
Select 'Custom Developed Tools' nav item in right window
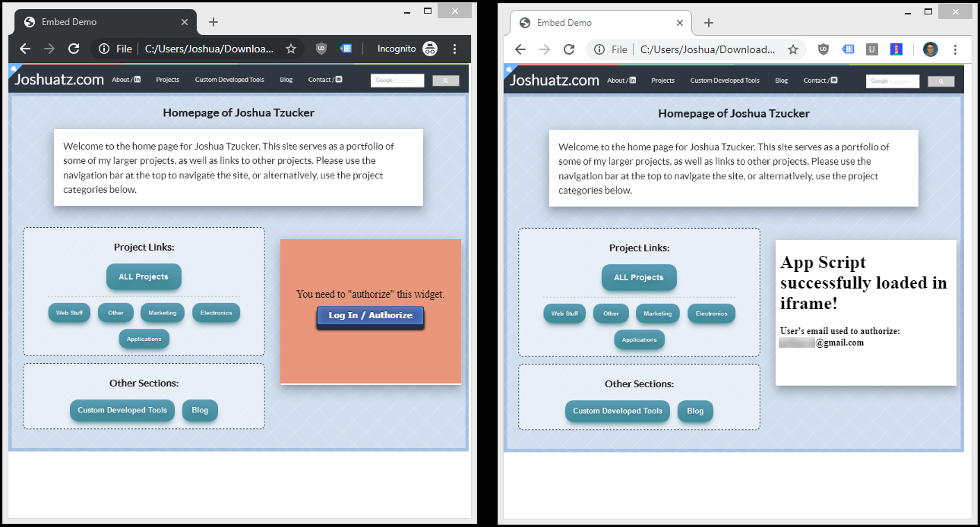click(x=725, y=80)
